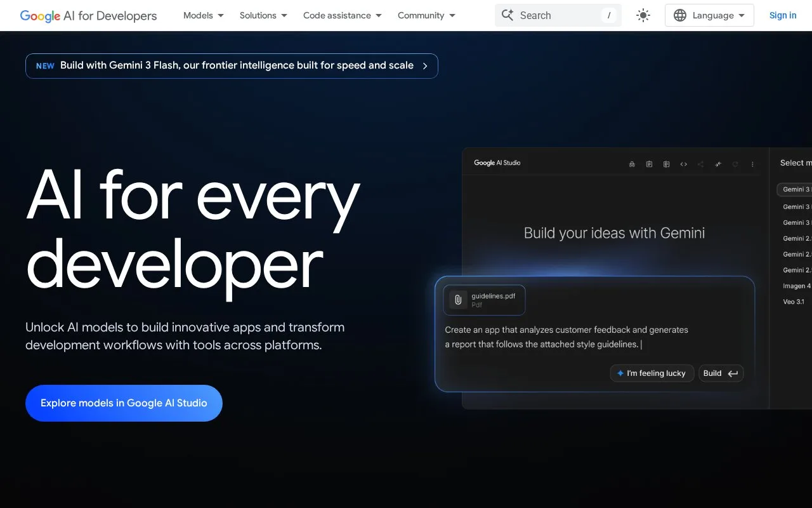Click the refresh icon in AI Studio toolbar

tap(735, 164)
